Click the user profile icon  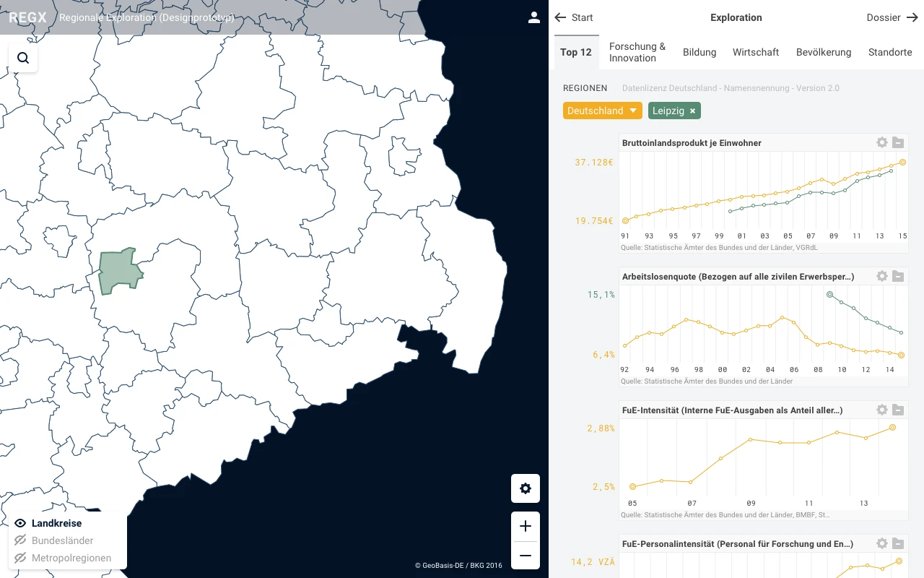(x=534, y=17)
